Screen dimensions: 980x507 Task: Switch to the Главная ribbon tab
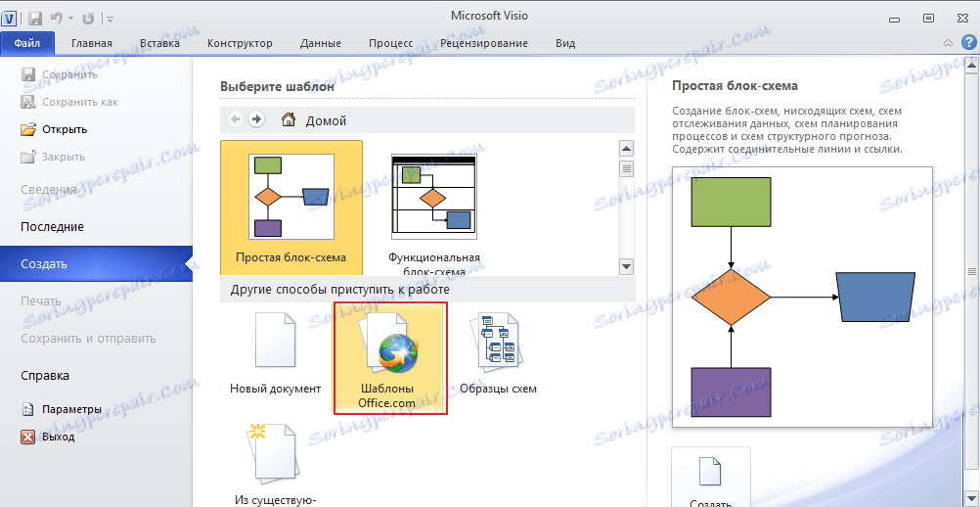pos(92,43)
